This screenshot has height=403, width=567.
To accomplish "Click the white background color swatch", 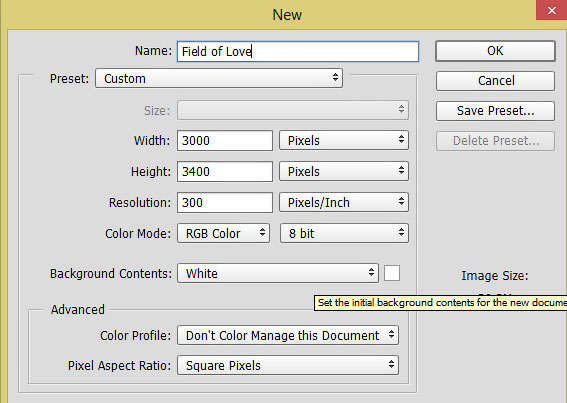I will (x=392, y=273).
